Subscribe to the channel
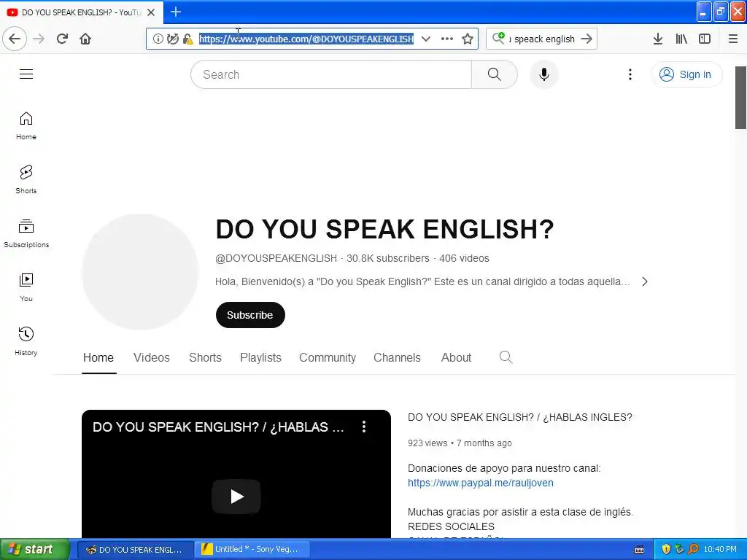 tap(250, 315)
